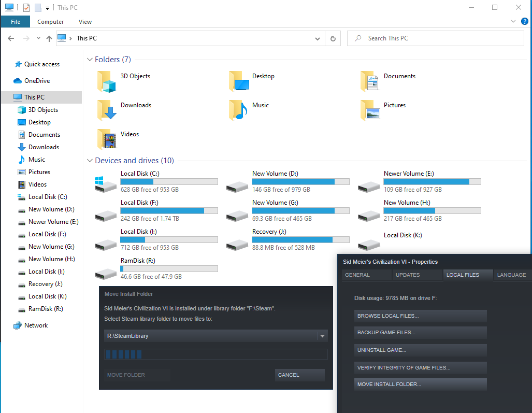Open the UPDATES tab in Properties
532x413 pixels.
[418, 275]
